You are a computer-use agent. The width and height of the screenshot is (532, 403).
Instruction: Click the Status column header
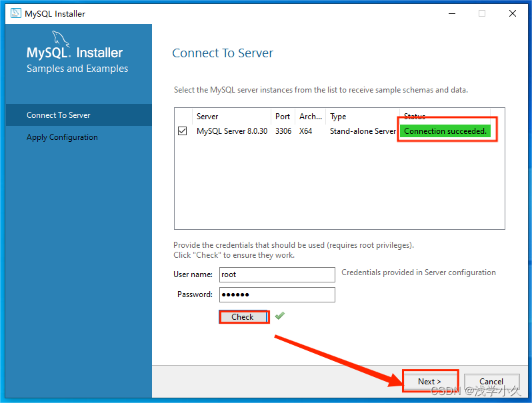(x=445, y=117)
